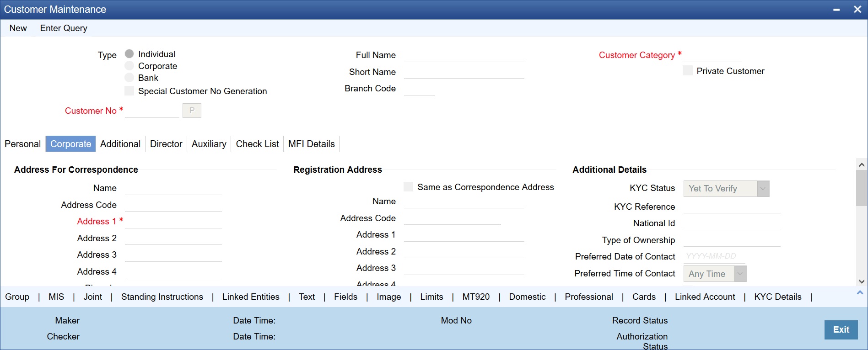Screen dimensions: 868x350
Task: Click the Customer Category input field
Action: [x=712, y=55]
